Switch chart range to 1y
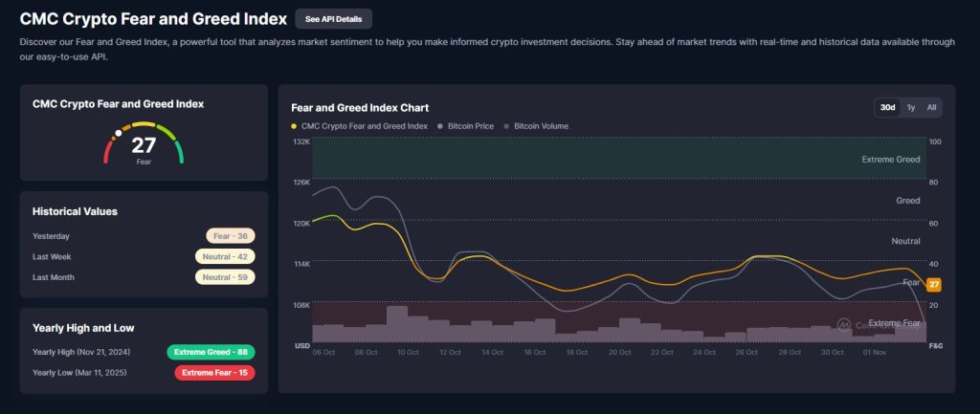The height and width of the screenshot is (414, 980). (910, 107)
